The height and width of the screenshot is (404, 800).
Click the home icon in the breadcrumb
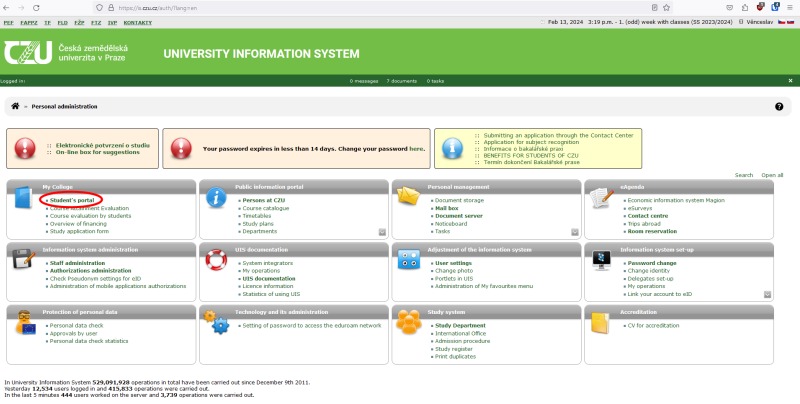click(x=15, y=106)
